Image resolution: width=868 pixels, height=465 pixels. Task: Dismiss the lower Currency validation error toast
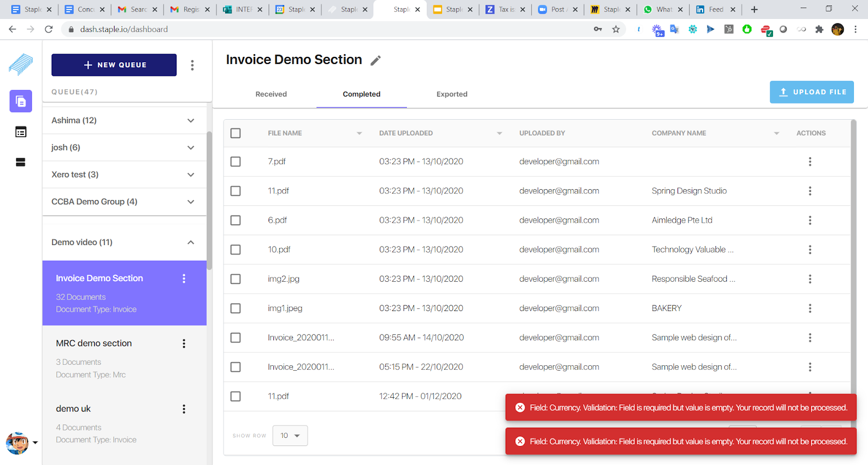click(520, 441)
